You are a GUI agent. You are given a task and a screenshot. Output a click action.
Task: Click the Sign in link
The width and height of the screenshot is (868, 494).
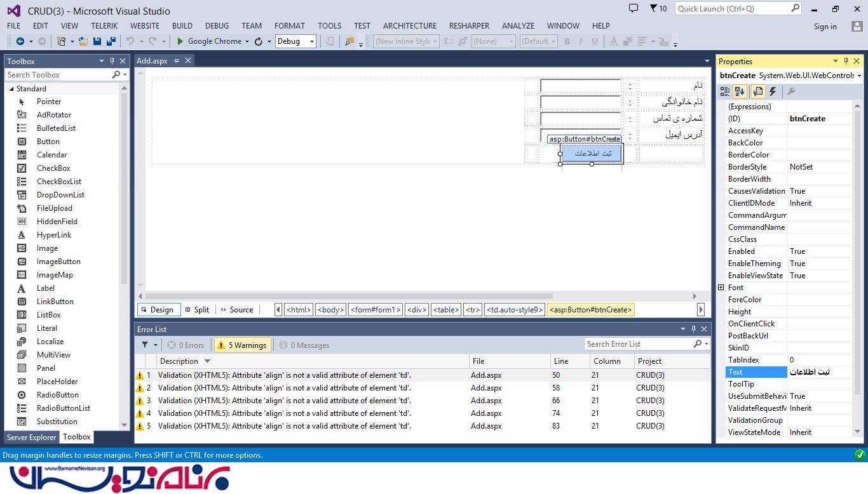[x=825, y=27]
